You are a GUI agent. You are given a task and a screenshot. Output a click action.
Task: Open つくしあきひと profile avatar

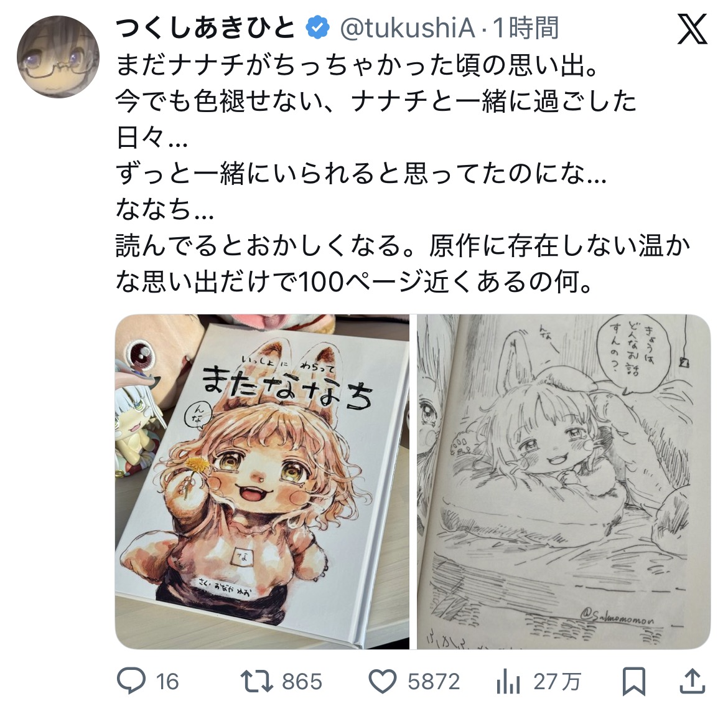[x=58, y=57]
